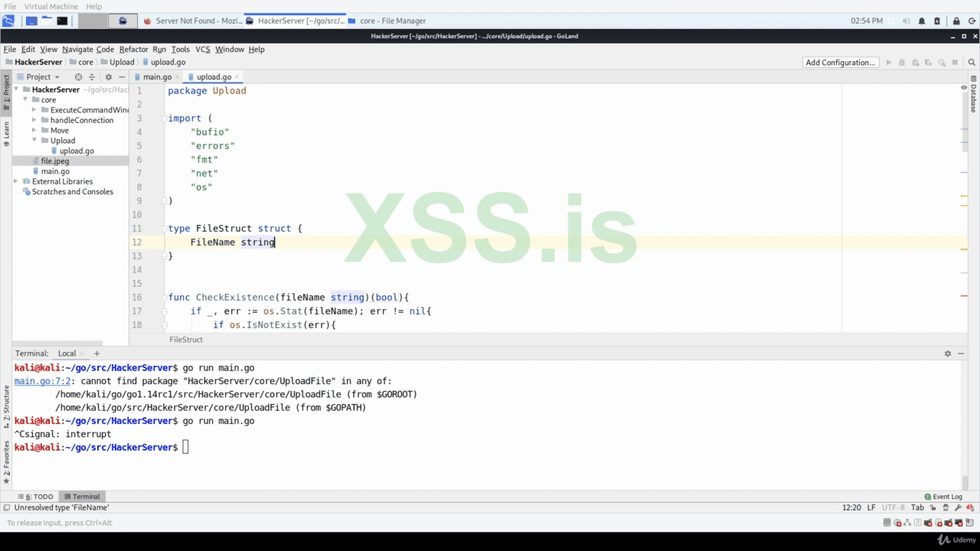This screenshot has height=551, width=980.
Task: Open the file manager launcher in the panel
Action: pos(47,21)
